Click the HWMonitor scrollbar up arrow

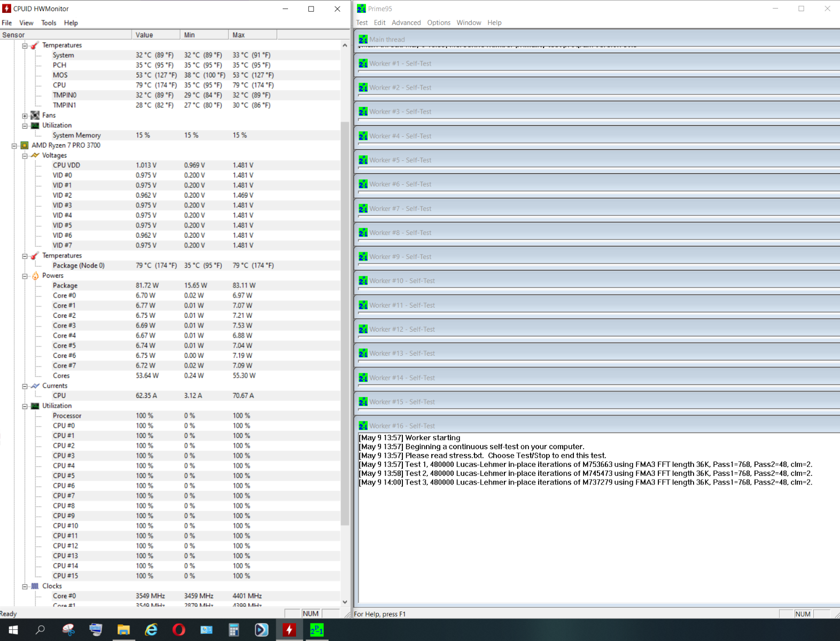pos(345,45)
